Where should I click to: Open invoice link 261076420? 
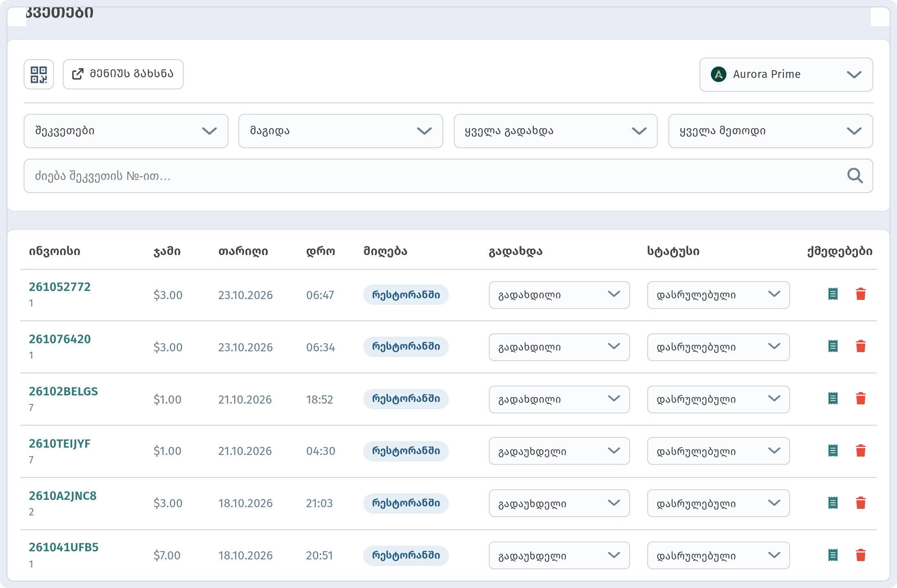[60, 339]
